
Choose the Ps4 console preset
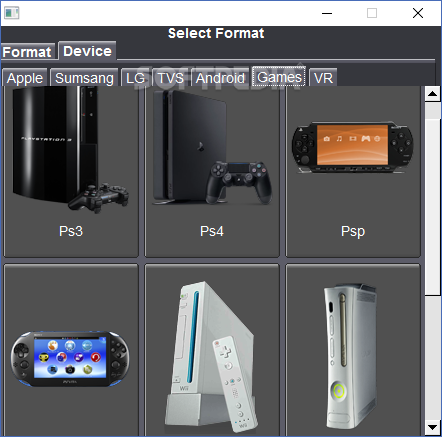pos(212,171)
